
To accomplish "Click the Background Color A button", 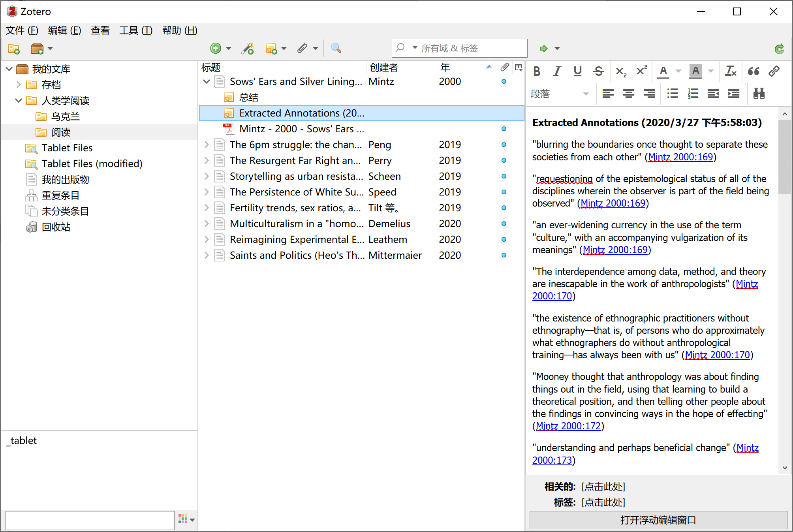I will coord(696,71).
